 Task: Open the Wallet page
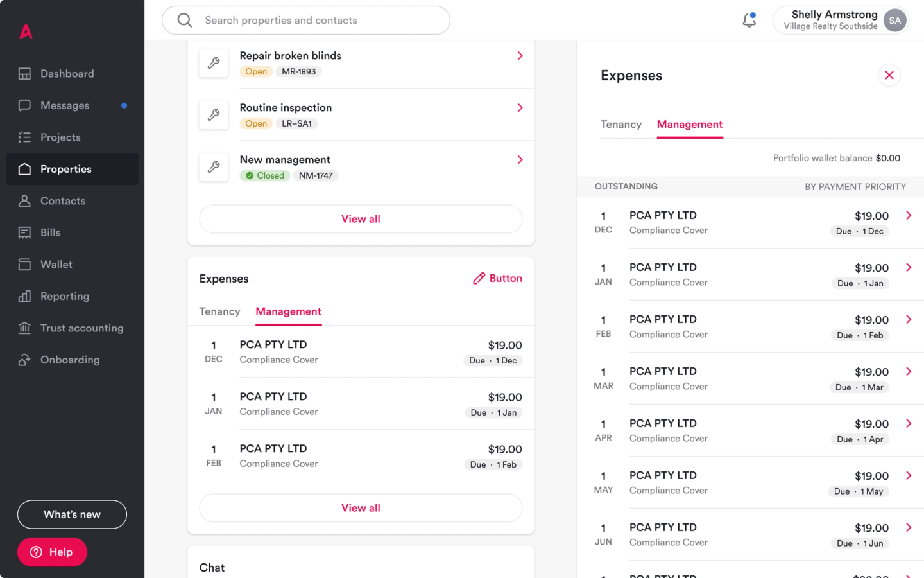(56, 265)
